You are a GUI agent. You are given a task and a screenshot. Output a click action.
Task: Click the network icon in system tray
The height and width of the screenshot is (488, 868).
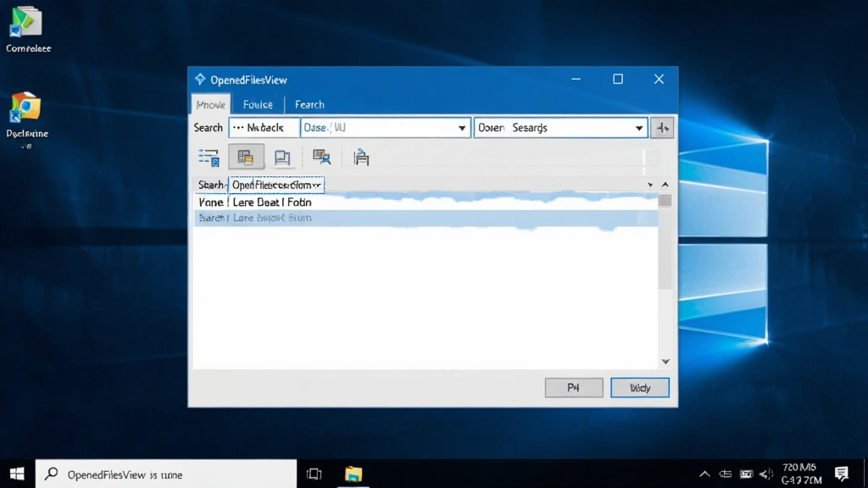click(x=726, y=474)
